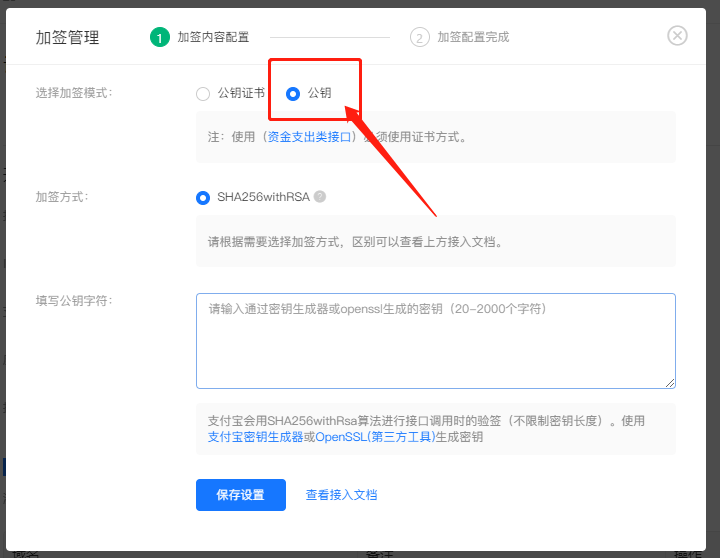Open the 支付宝密钥生成器 link

(255, 437)
